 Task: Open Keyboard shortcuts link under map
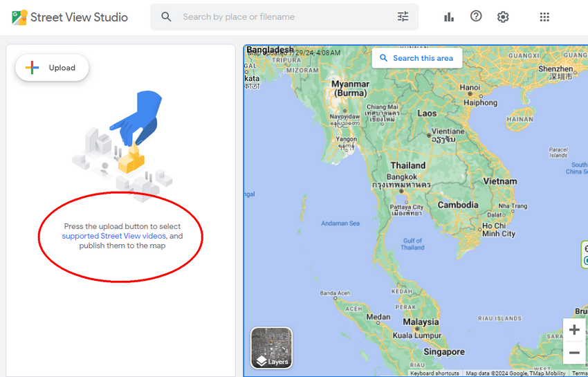(x=434, y=374)
